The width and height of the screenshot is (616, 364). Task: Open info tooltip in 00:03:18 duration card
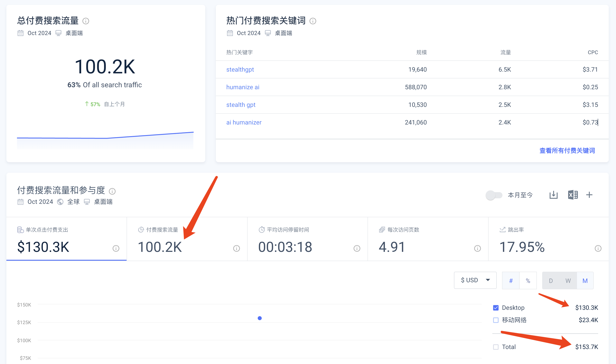point(357,249)
